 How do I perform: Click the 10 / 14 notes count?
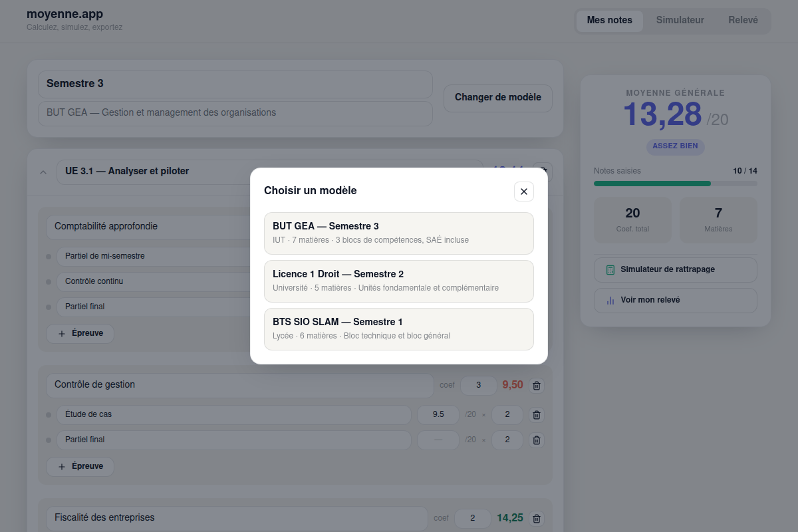click(745, 171)
